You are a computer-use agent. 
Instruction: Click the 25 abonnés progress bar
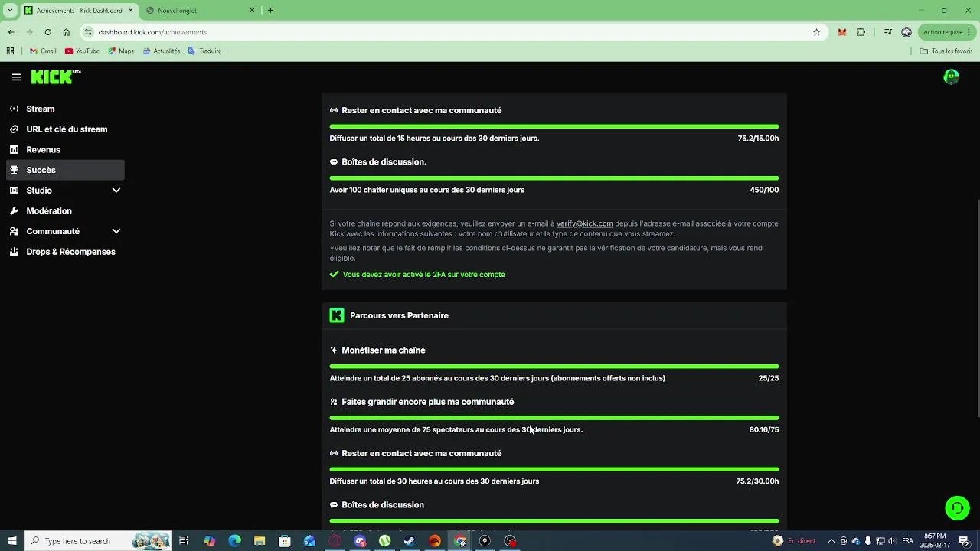tap(554, 367)
